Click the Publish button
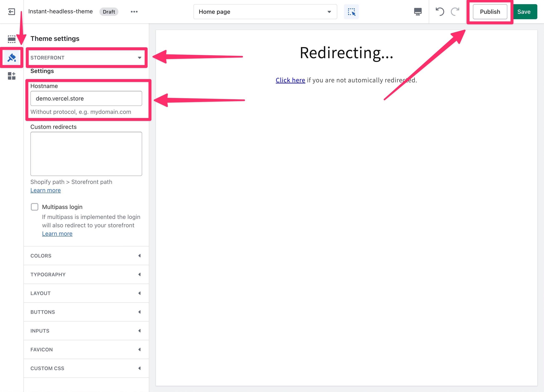Screen dimensions: 544x392 [490, 11]
